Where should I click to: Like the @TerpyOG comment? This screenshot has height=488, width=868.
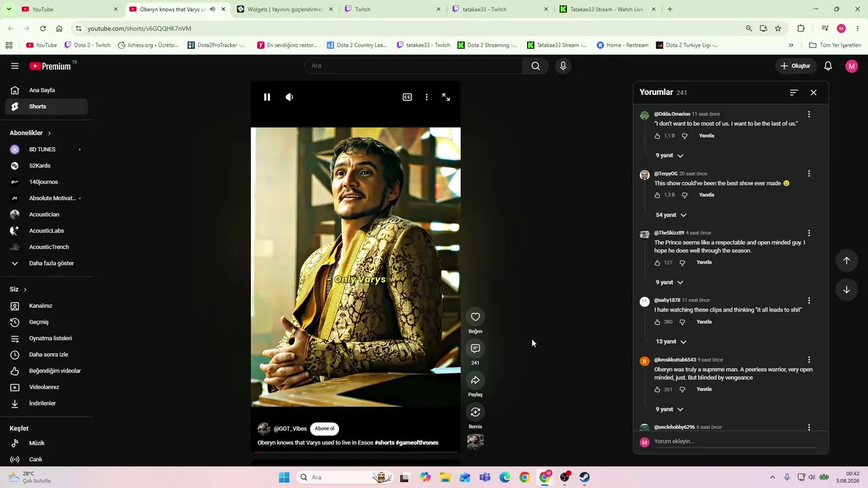657,195
